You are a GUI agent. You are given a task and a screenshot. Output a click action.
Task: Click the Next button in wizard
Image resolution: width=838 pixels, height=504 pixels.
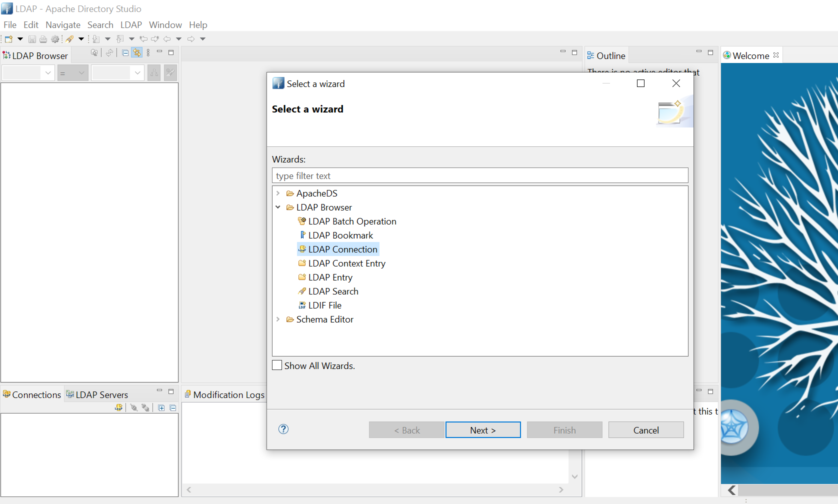click(483, 430)
